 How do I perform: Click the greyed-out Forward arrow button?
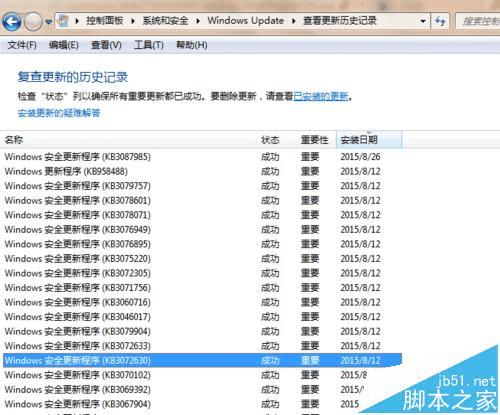(33, 22)
